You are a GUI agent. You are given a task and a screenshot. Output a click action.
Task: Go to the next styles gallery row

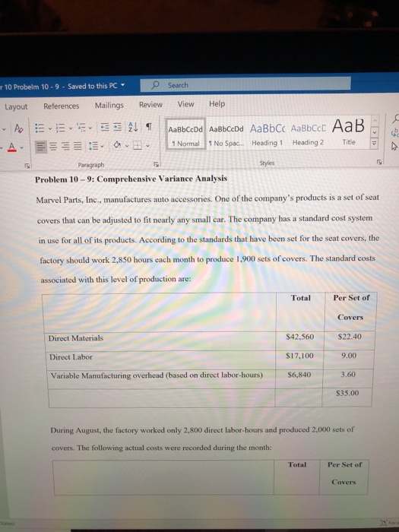click(x=375, y=131)
